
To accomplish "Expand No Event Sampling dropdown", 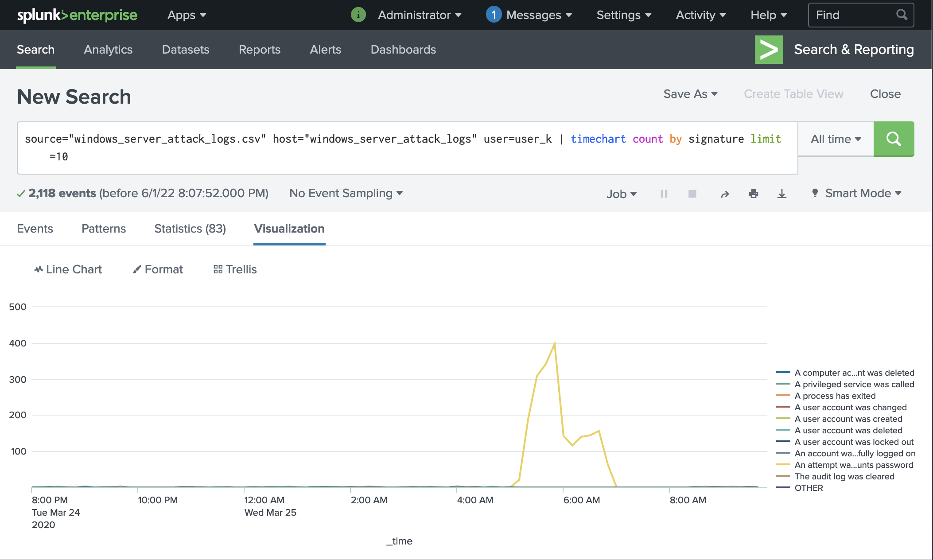I will (346, 193).
